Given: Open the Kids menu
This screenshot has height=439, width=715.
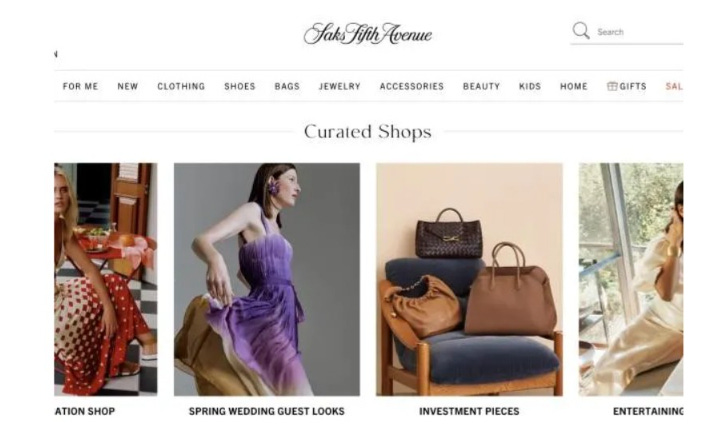Looking at the screenshot, I should [530, 86].
